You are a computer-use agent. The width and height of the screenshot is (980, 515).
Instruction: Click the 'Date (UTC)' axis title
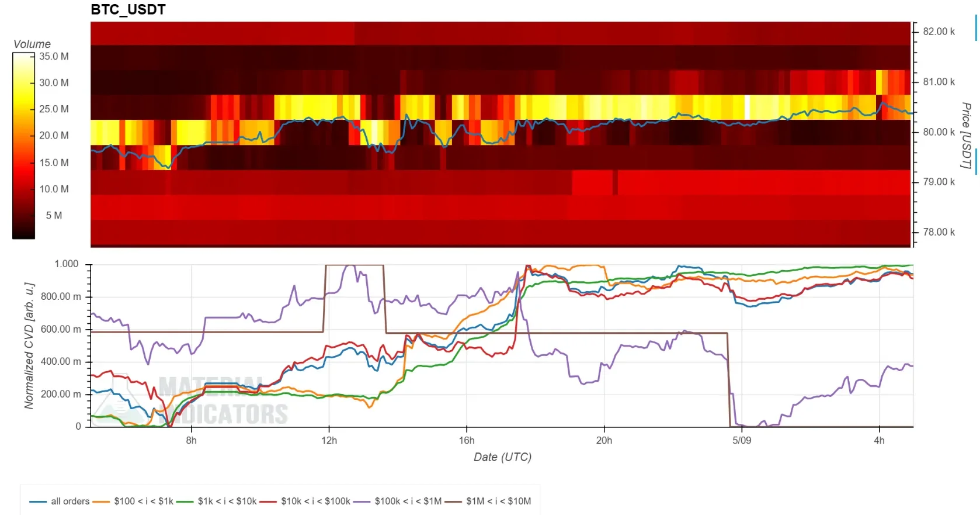point(502,457)
